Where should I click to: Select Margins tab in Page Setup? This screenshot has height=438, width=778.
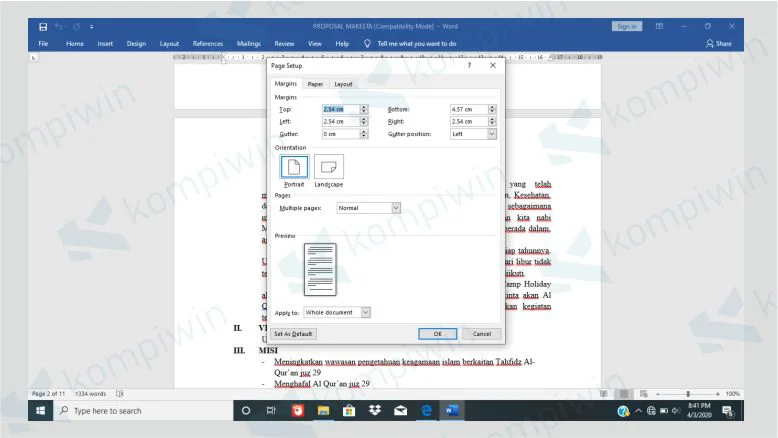click(x=286, y=84)
